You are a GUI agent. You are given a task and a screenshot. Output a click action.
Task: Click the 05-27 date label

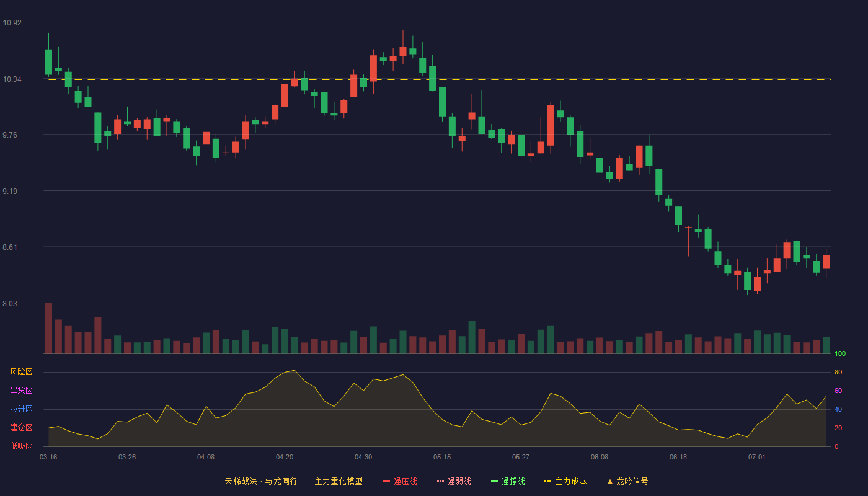pyautogui.click(x=521, y=457)
